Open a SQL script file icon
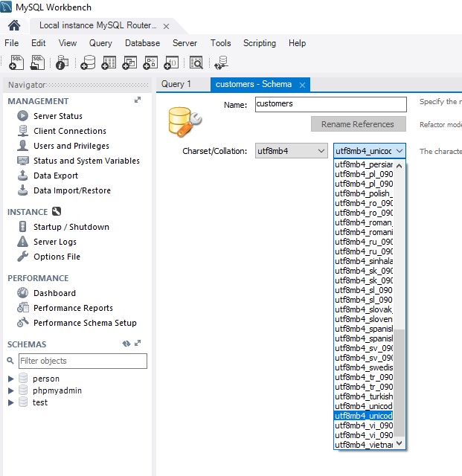 coord(37,62)
